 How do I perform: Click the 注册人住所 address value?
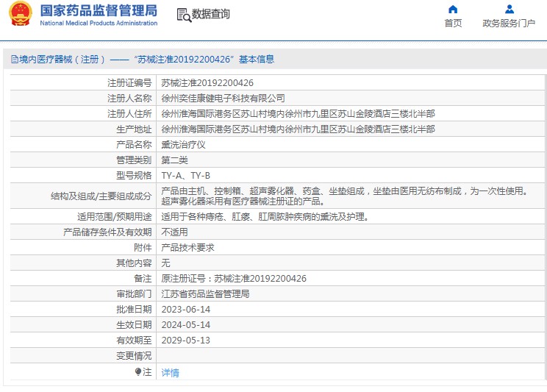click(x=298, y=113)
